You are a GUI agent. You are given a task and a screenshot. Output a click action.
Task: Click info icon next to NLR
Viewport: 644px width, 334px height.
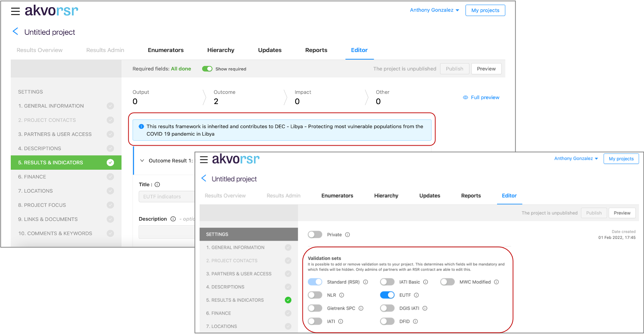342,295
